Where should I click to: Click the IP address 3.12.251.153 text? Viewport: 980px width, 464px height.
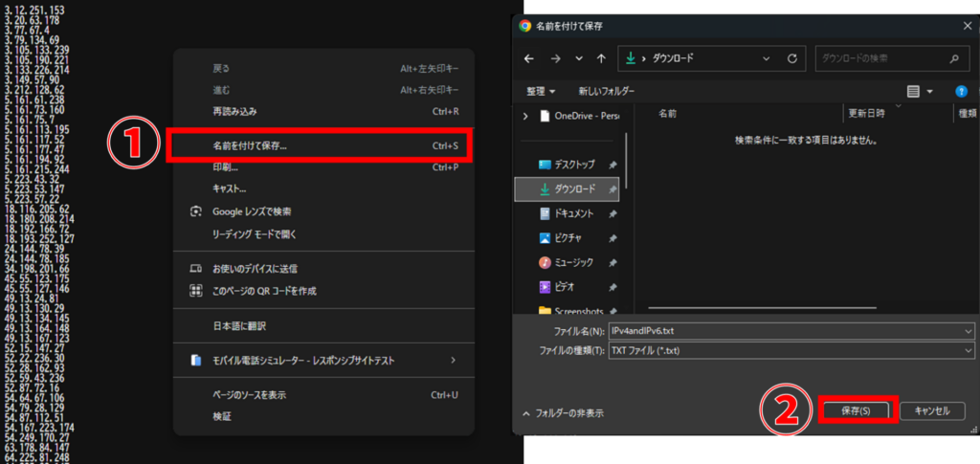pyautogui.click(x=33, y=11)
